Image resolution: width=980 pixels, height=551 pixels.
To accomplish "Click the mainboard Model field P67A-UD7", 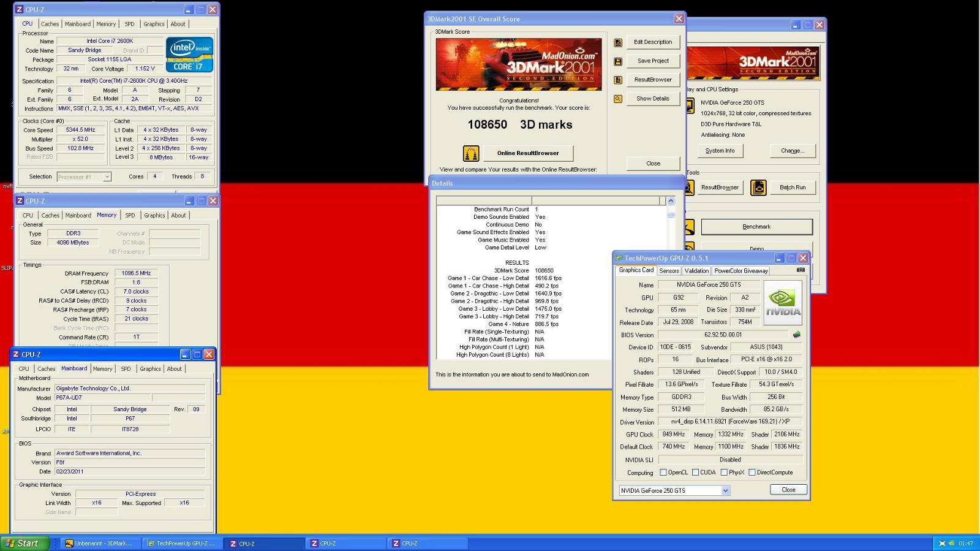I will tap(102, 398).
